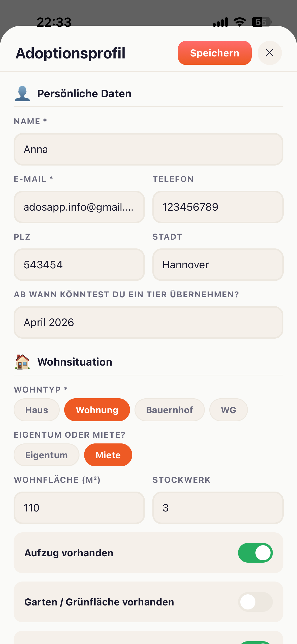Open the April 2026 availability field
This screenshot has height=644, width=297.
click(x=148, y=323)
